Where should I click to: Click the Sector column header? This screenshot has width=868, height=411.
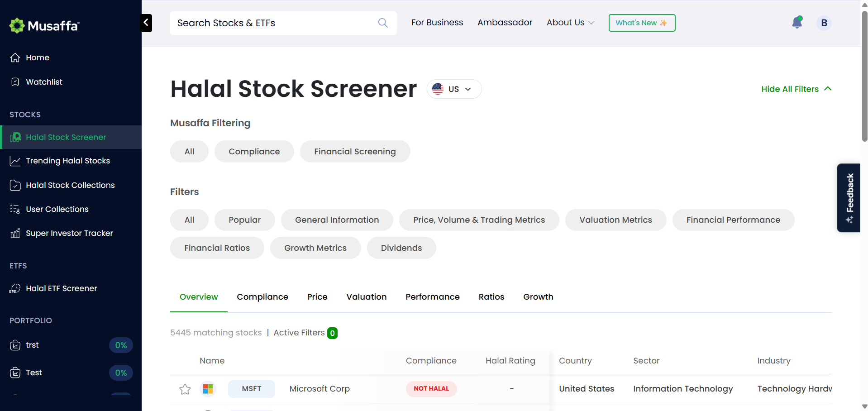click(x=646, y=361)
